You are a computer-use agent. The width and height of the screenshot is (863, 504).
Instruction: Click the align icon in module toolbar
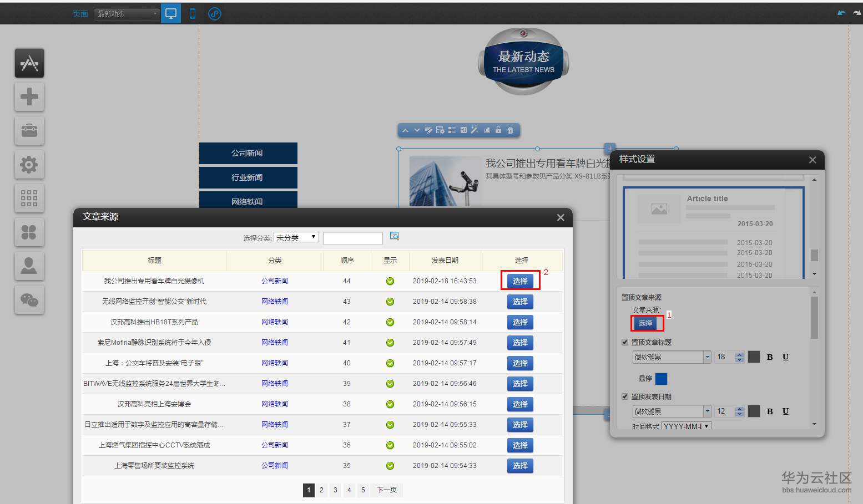pyautogui.click(x=487, y=130)
